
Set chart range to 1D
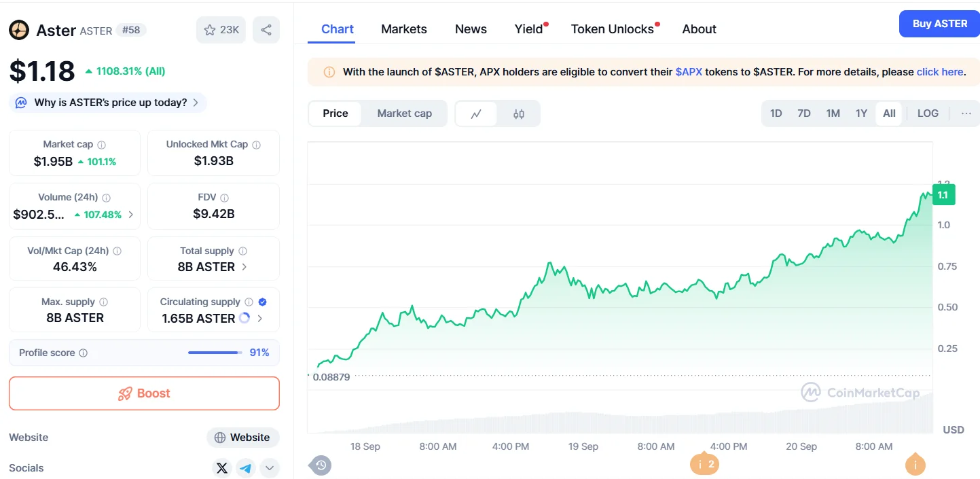click(776, 113)
